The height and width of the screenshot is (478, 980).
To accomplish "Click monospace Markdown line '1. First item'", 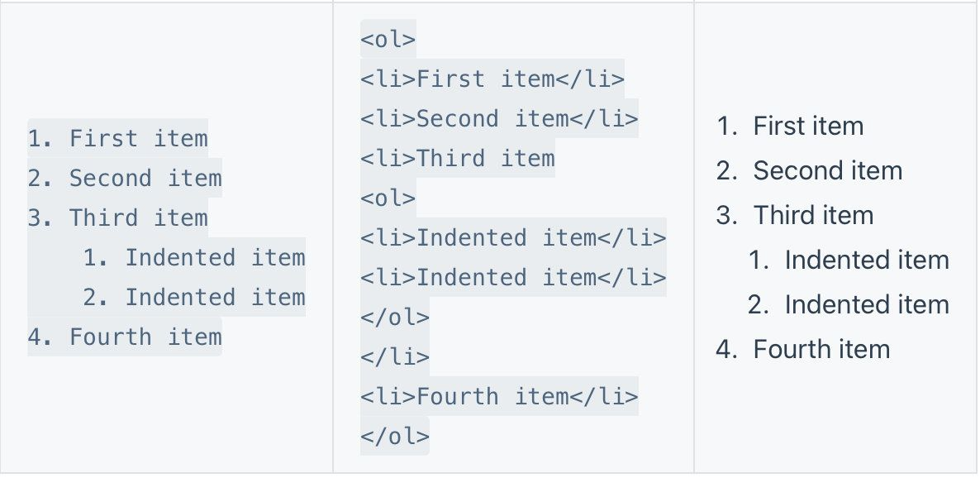I will [117, 138].
